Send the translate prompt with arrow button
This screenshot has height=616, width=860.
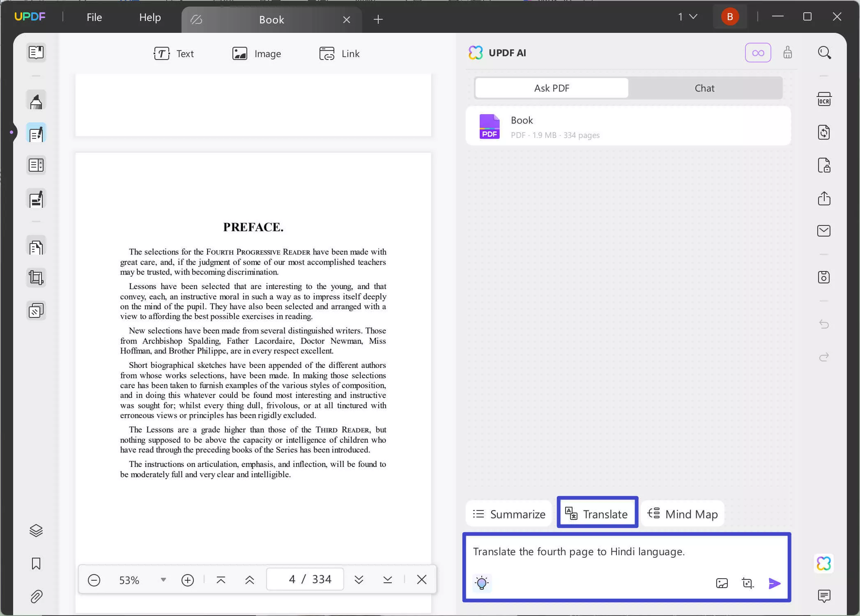point(775,583)
